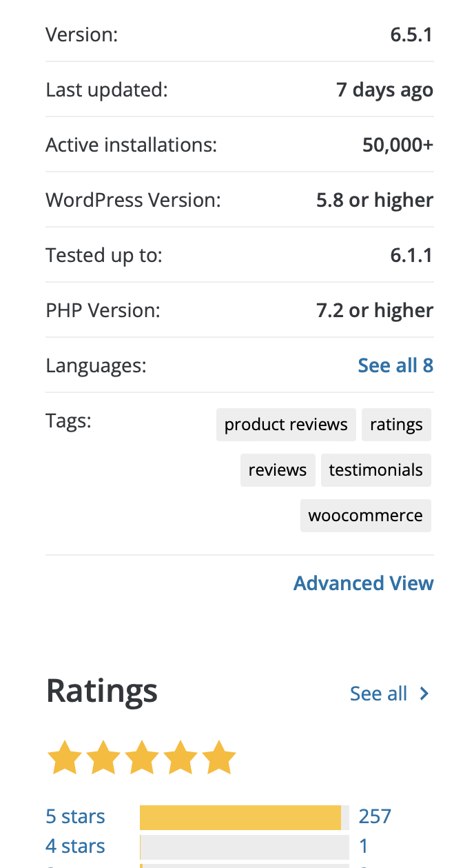Open the reviews tag
Screen dimensions: 474x868
278,470
